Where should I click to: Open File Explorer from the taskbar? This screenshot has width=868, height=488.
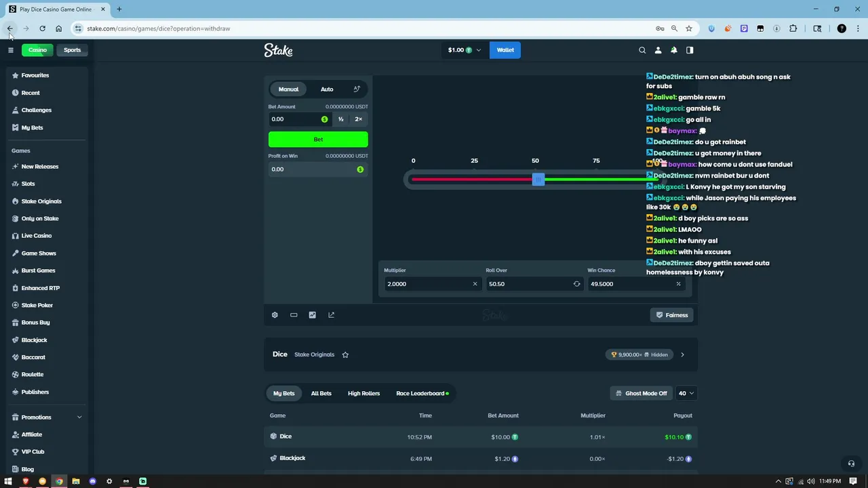(76, 481)
